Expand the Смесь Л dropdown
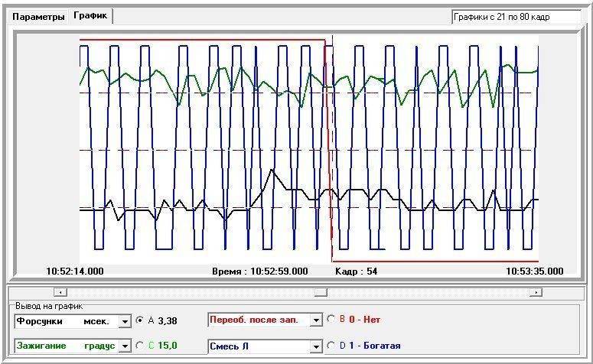The image size is (593, 364). 315,346
